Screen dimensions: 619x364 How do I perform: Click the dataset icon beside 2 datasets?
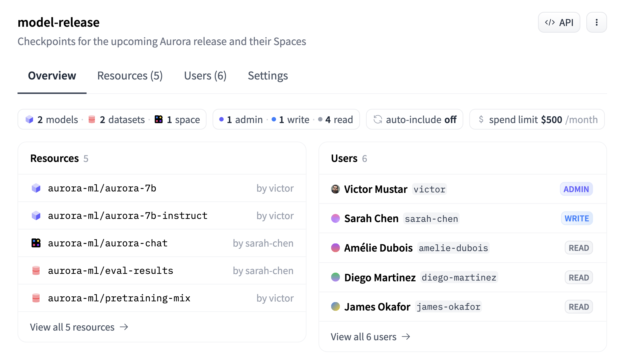coord(92,119)
